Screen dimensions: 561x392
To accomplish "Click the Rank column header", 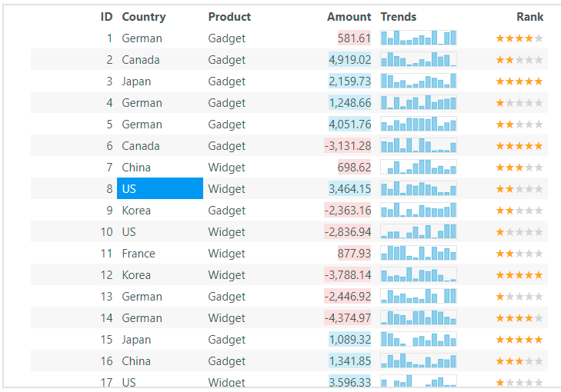I will 529,17.
